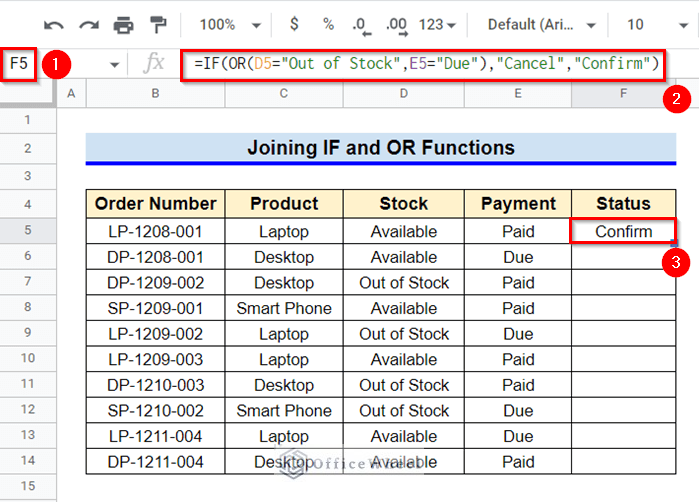Image resolution: width=699 pixels, height=502 pixels.
Task: Select the cell containing Confirm
Action: (x=623, y=231)
